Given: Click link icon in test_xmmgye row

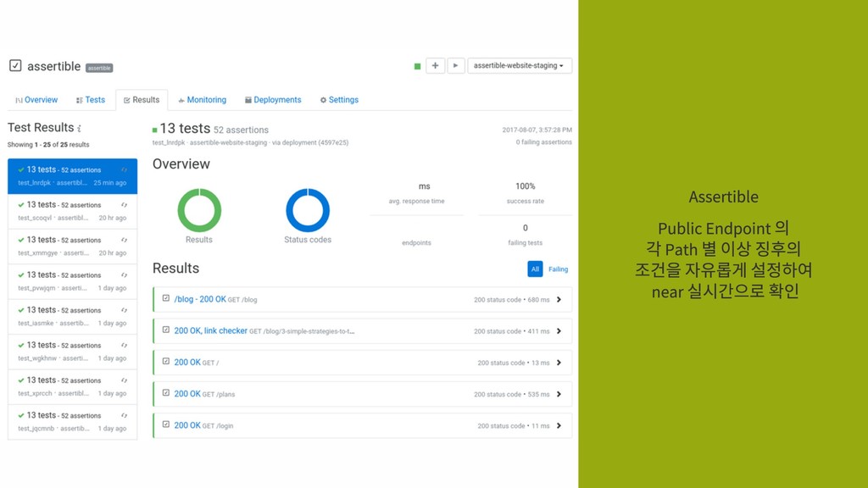Looking at the screenshot, I should pyautogui.click(x=124, y=240).
